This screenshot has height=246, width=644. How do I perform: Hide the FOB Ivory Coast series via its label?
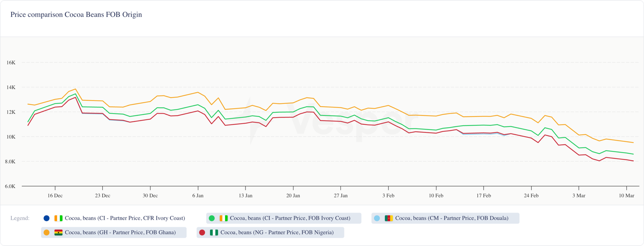[290, 218]
